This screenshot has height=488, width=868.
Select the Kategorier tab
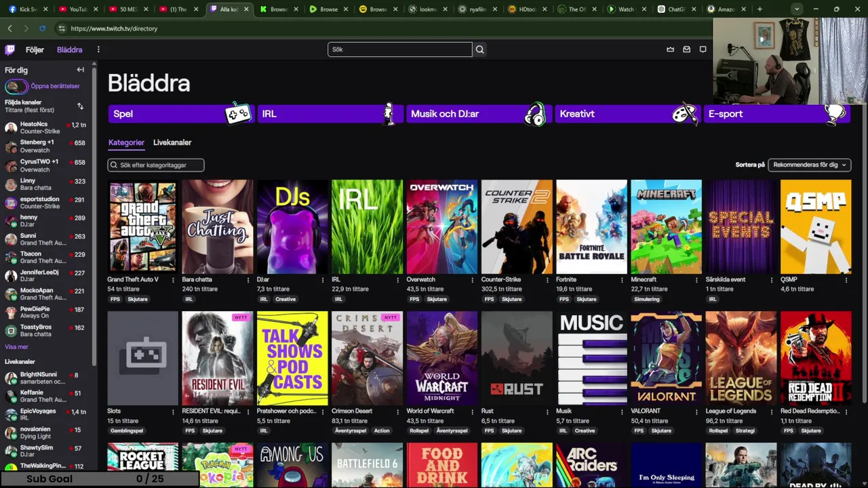click(126, 142)
